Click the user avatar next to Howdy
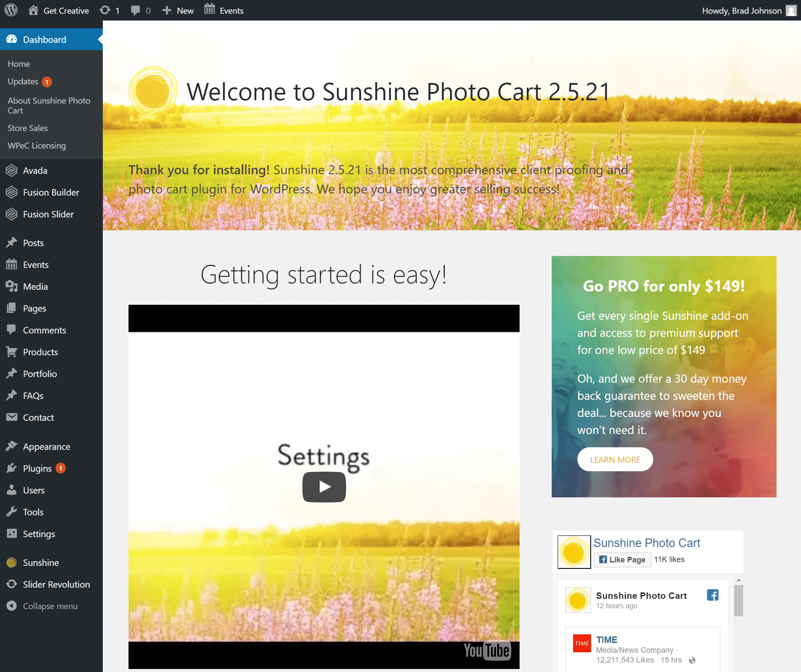 coord(791,11)
